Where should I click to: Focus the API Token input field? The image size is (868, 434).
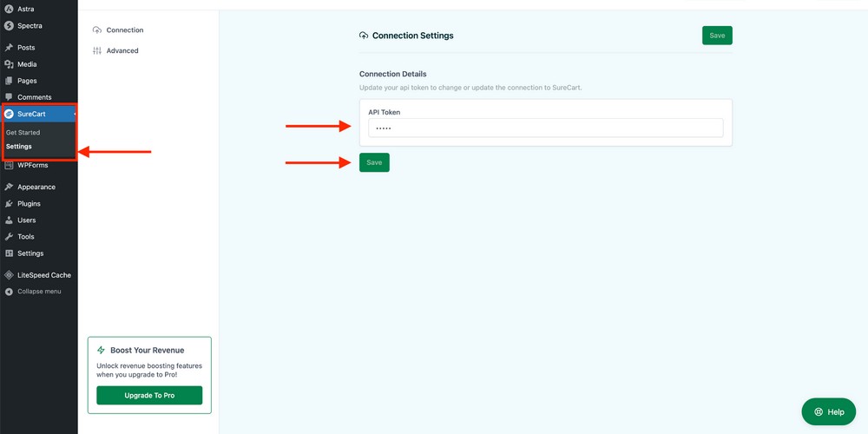click(x=546, y=128)
